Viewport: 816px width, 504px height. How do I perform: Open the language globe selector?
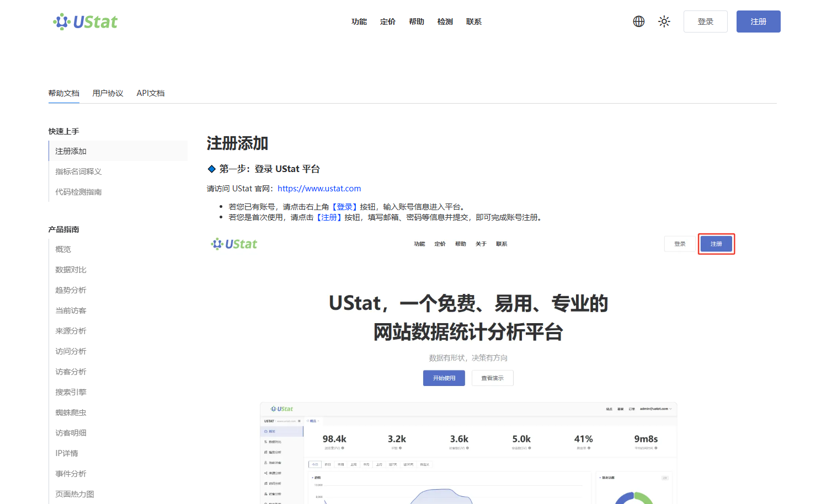(x=639, y=22)
